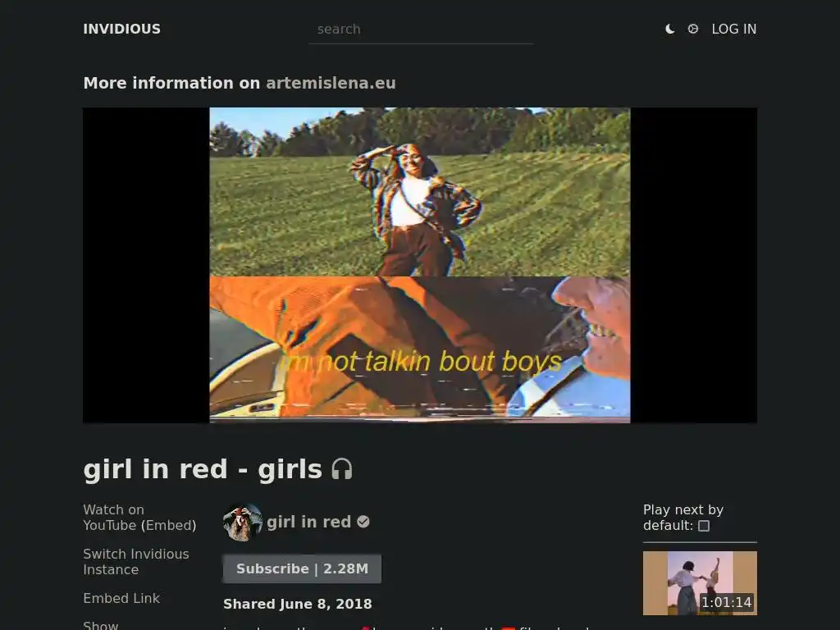Subscribe to the girl in red channel
This screenshot has width=840, height=630.
pyautogui.click(x=302, y=568)
